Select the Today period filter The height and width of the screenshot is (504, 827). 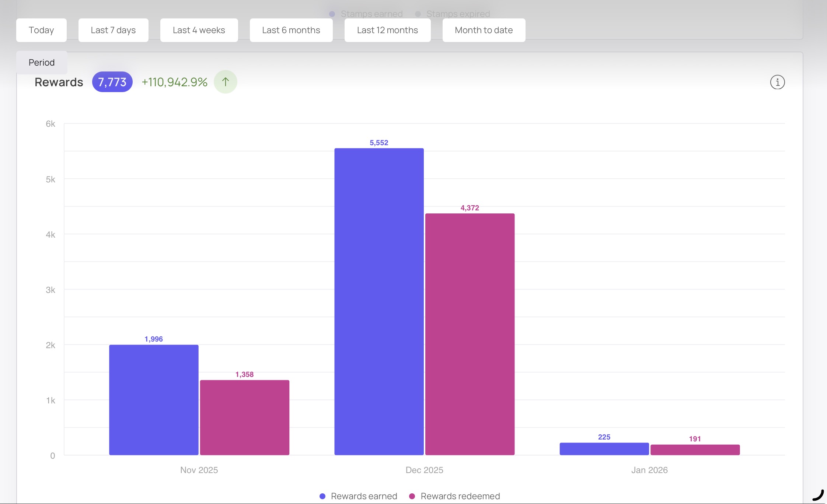tap(41, 30)
